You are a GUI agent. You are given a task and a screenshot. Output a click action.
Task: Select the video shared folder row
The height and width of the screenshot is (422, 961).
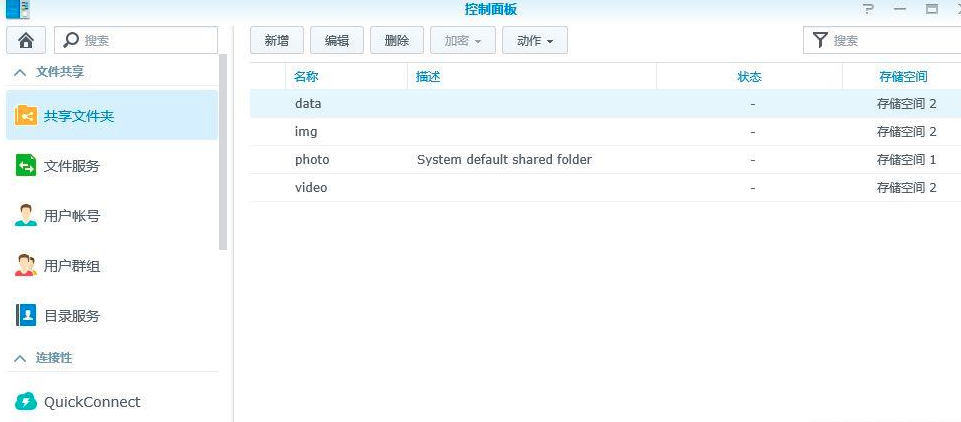pos(311,187)
